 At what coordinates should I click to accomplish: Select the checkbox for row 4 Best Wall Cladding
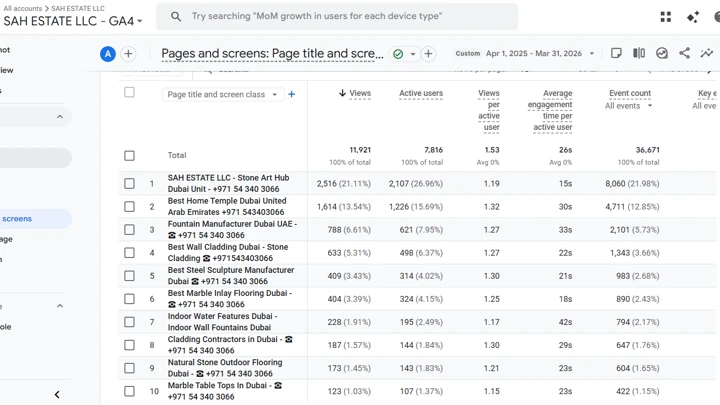coord(129,253)
